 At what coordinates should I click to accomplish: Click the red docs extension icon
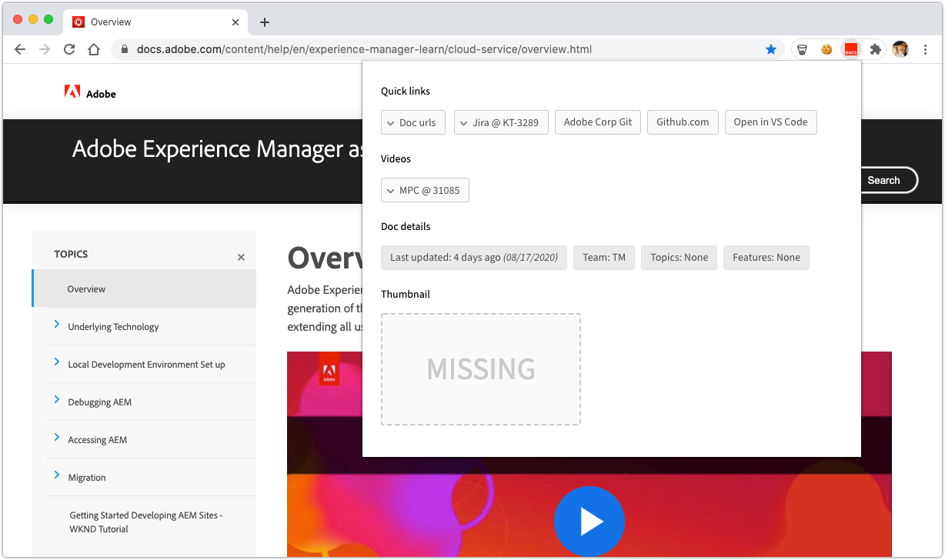(x=850, y=49)
